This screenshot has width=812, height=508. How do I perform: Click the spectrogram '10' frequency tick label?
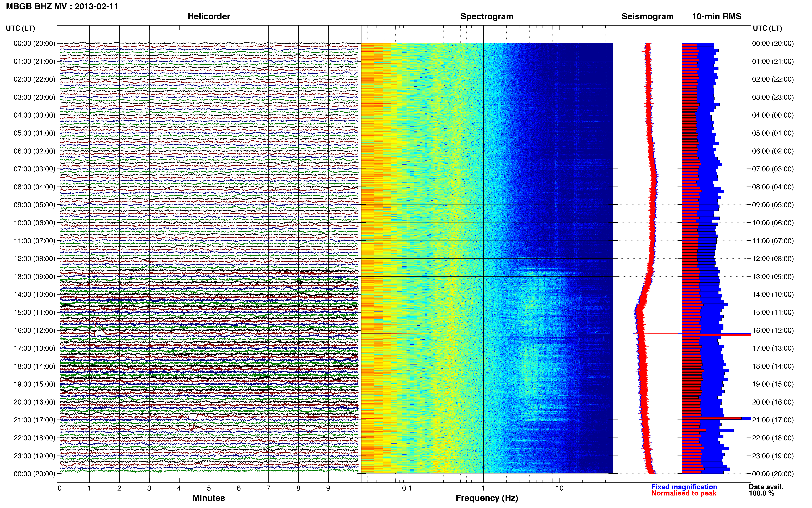tap(559, 488)
